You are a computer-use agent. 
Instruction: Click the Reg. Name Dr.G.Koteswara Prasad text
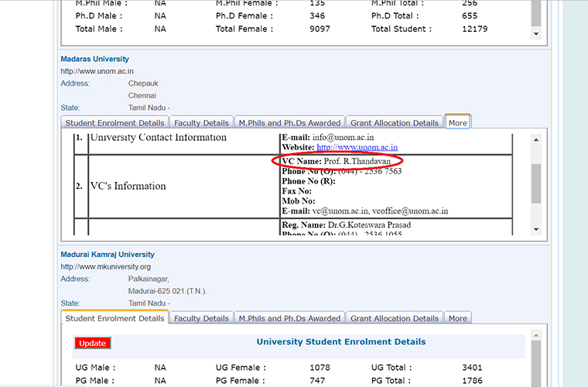tap(347, 225)
